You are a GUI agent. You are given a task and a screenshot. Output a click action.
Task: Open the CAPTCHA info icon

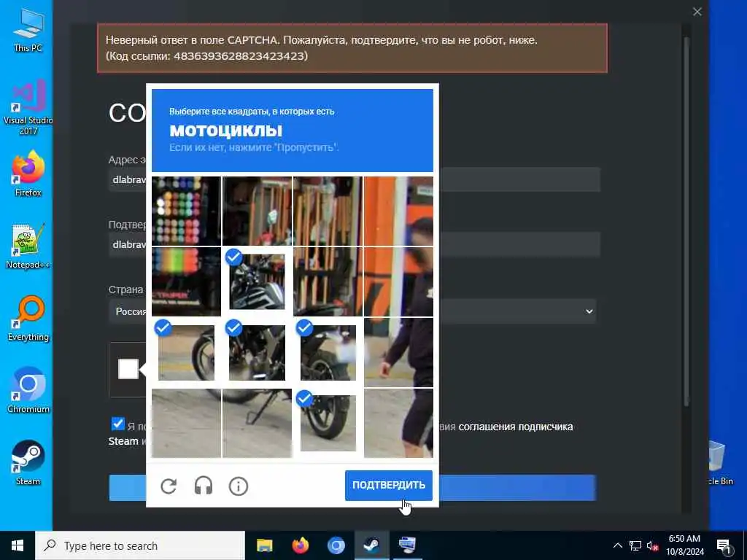(239, 486)
